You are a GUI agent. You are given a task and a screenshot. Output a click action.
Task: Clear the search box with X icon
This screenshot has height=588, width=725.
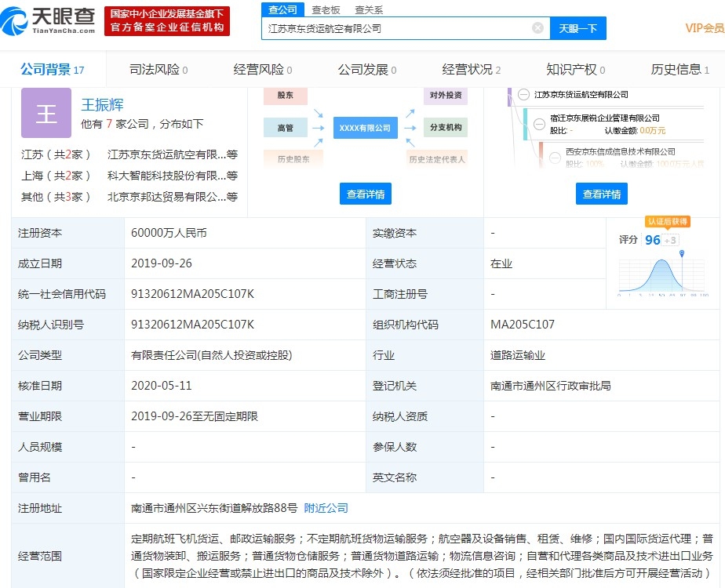[537, 28]
